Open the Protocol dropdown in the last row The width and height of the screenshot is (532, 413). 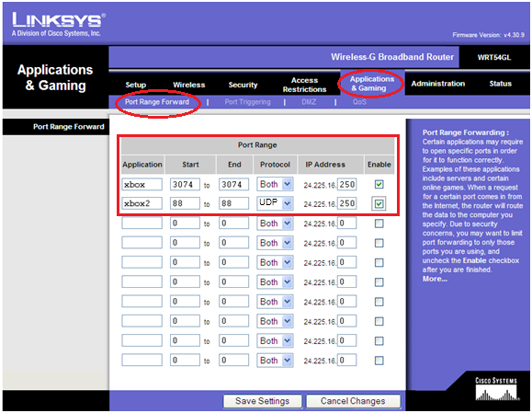(275, 361)
